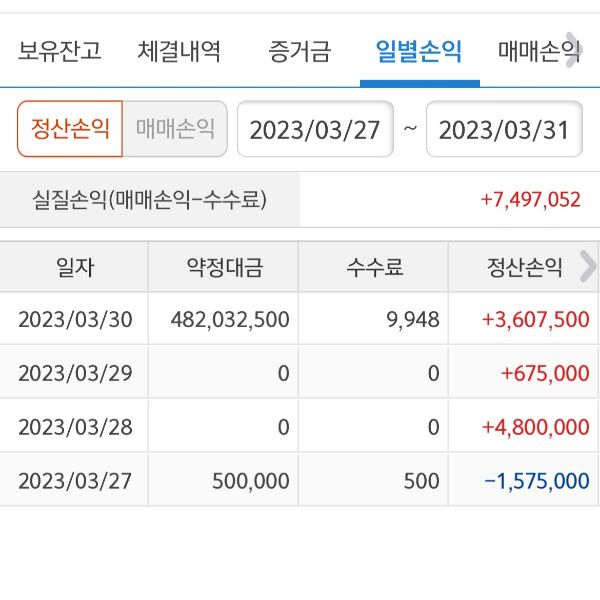Select the 정산손익 toggle option
This screenshot has height=600, width=600.
[70, 129]
